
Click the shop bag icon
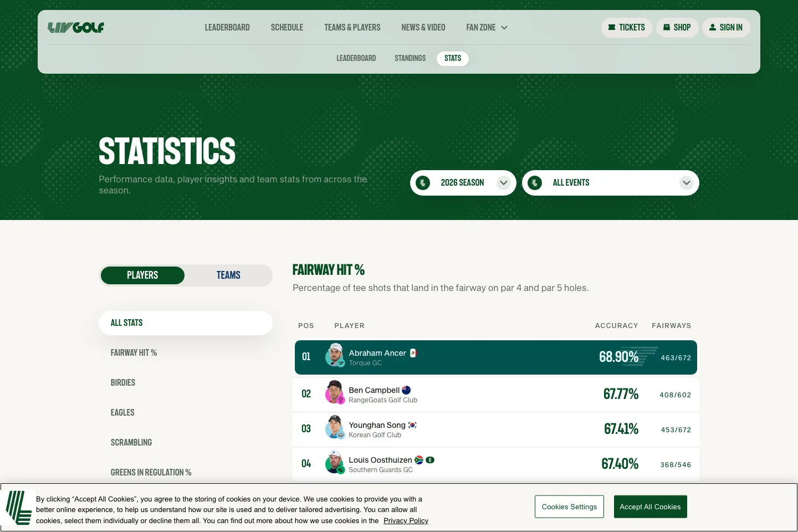(x=667, y=27)
